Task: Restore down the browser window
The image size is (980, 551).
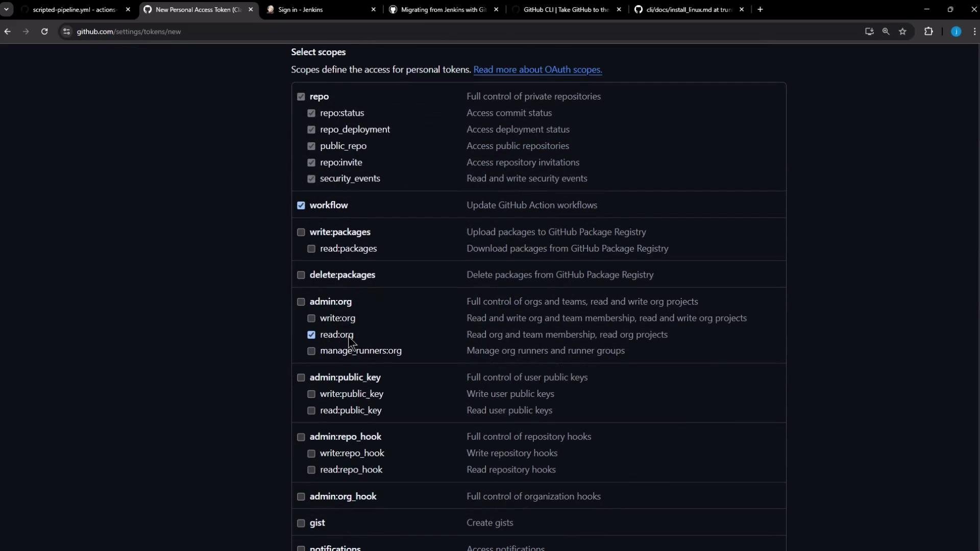Action: (950, 10)
